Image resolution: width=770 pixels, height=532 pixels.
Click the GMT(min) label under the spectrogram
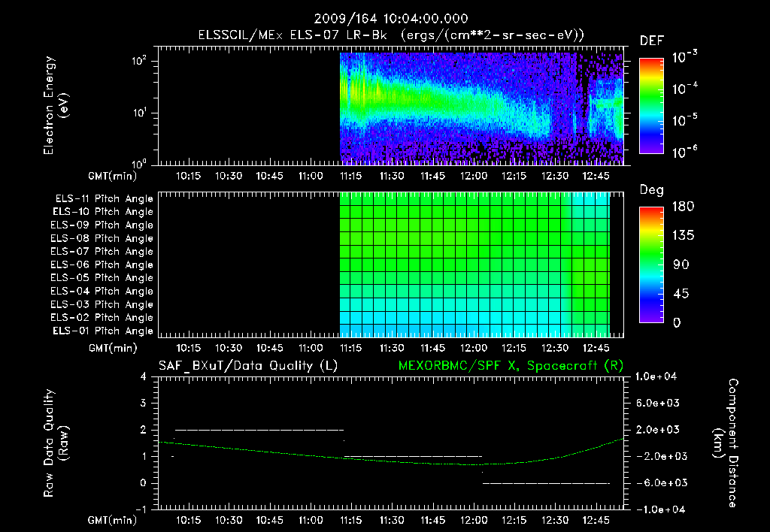pos(113,176)
